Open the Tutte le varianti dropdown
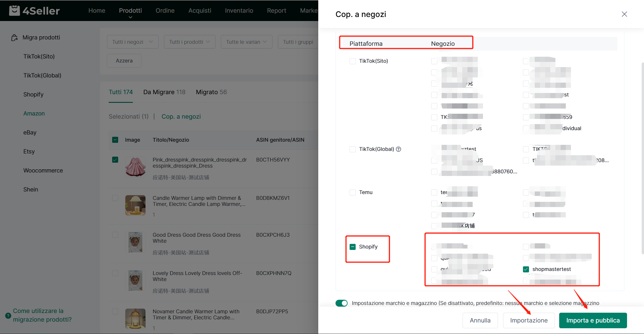644x334 pixels. click(246, 42)
